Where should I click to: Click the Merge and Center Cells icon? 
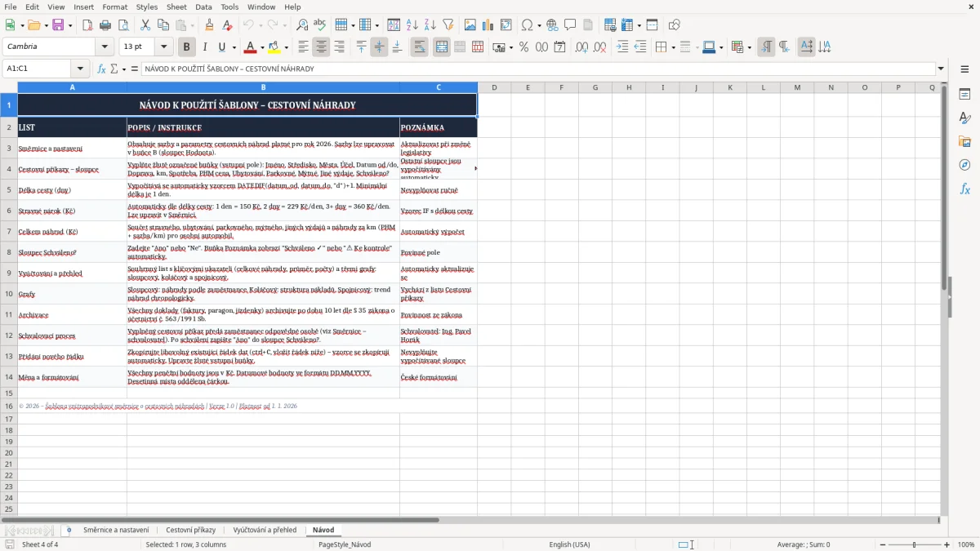pyautogui.click(x=442, y=47)
